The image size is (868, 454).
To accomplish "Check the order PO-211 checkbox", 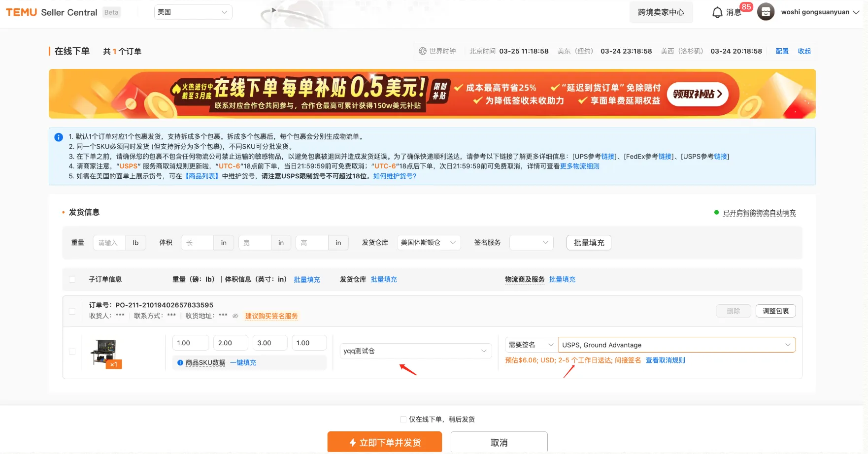I will (72, 311).
